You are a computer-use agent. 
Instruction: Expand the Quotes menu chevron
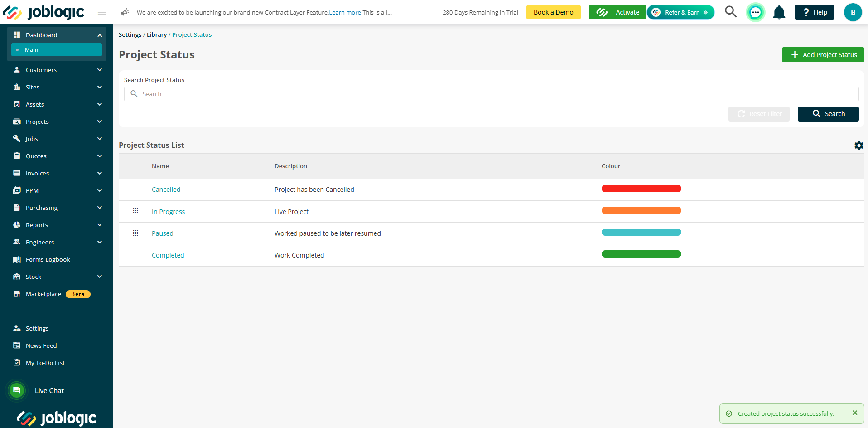pyautogui.click(x=100, y=156)
